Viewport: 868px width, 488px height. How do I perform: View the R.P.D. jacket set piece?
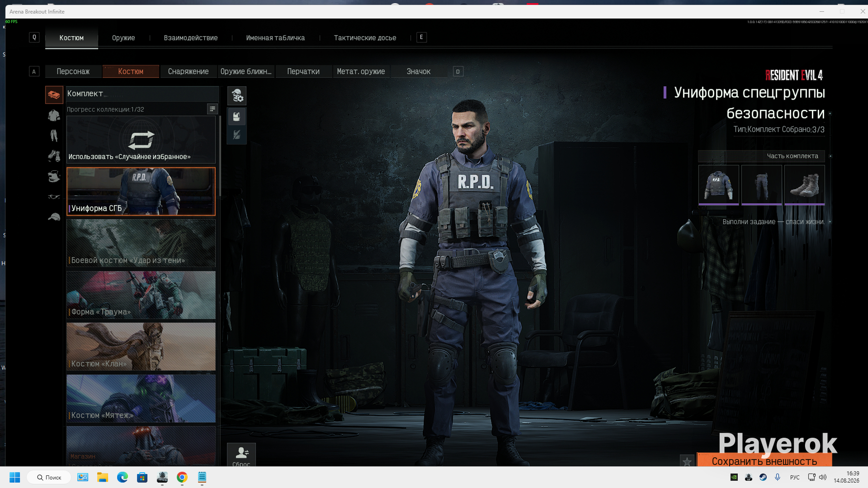pos(719,184)
